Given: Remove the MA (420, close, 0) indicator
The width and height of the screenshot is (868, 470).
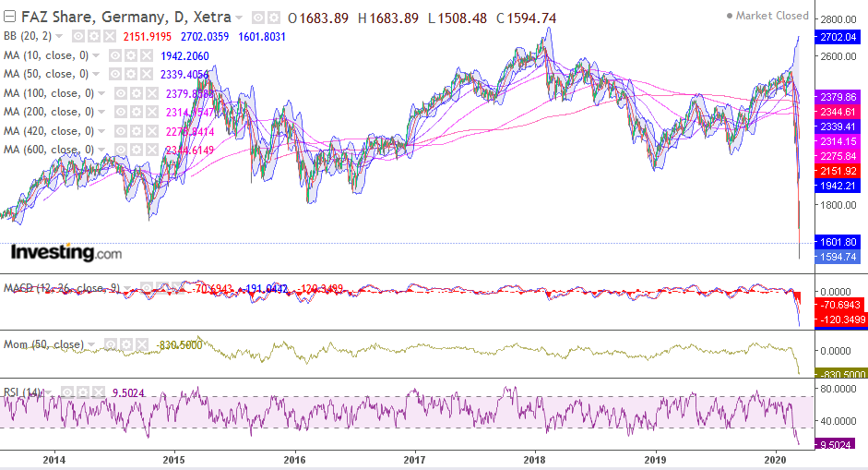Looking at the screenshot, I should tap(151, 131).
